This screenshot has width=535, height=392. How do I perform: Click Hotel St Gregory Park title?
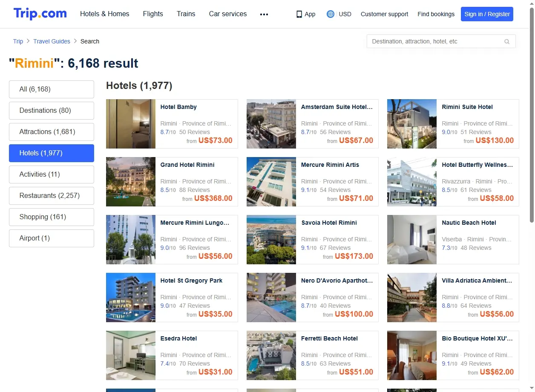coord(191,280)
